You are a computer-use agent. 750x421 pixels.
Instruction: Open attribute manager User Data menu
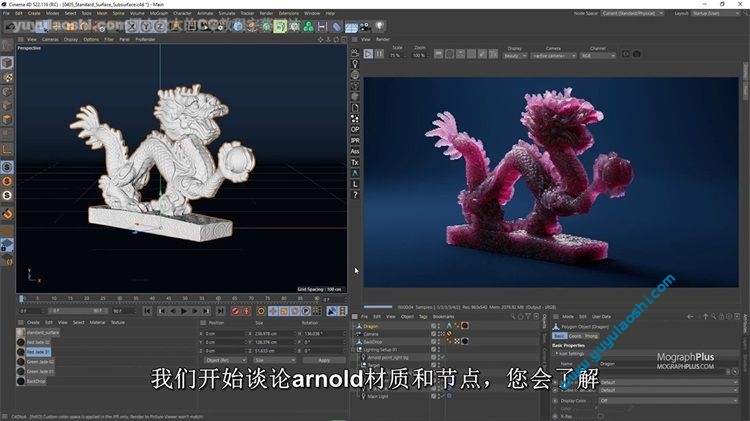pos(601,316)
